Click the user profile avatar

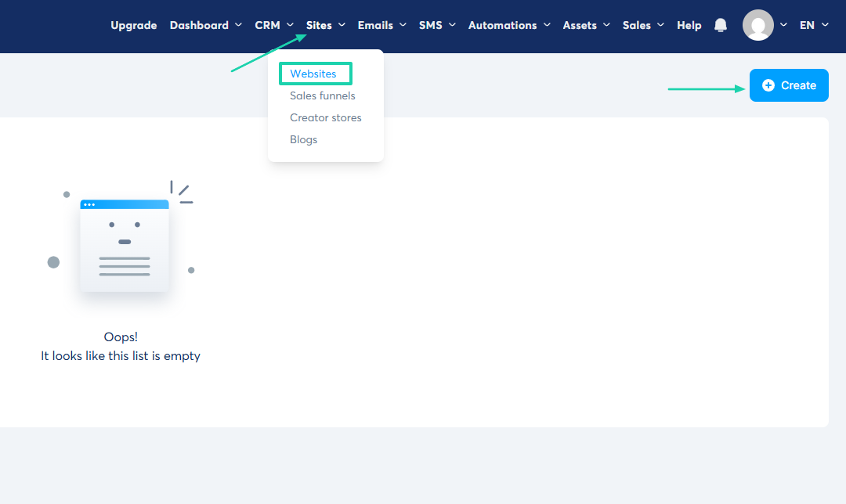tap(758, 25)
